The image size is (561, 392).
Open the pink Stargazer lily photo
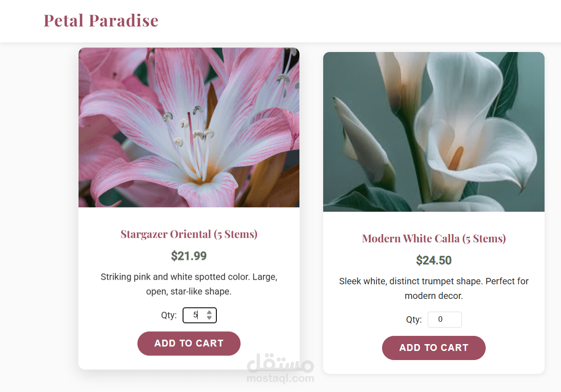[x=189, y=127]
